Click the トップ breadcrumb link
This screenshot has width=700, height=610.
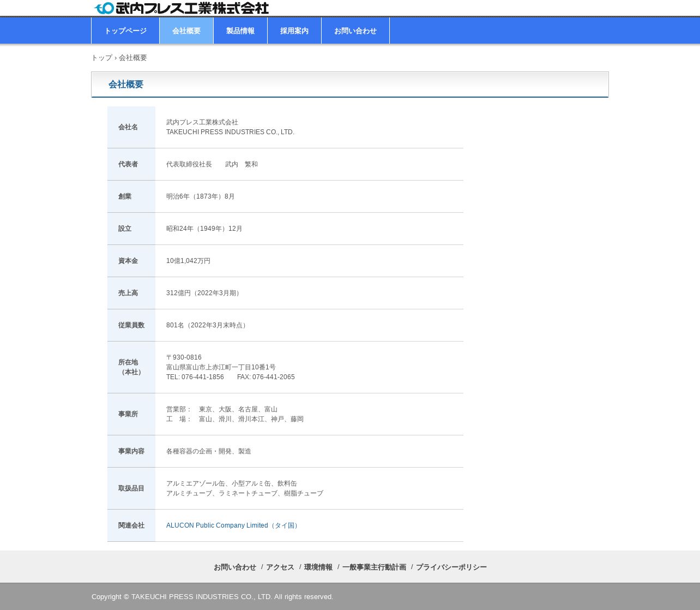102,58
